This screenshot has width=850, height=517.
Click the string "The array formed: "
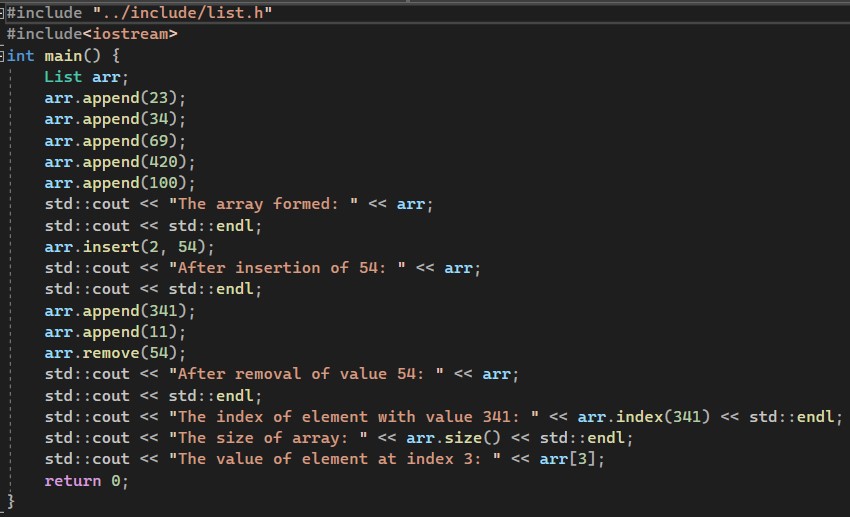tap(263, 204)
